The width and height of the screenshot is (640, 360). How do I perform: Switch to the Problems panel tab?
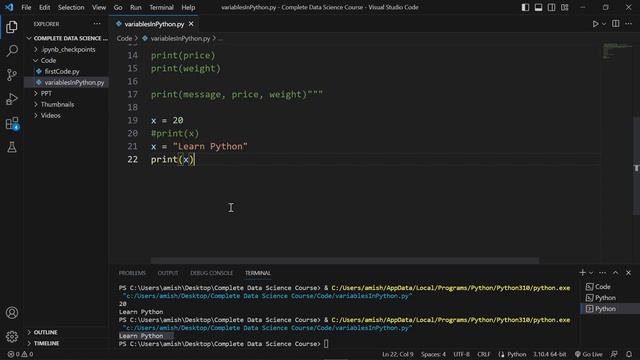[x=132, y=273]
